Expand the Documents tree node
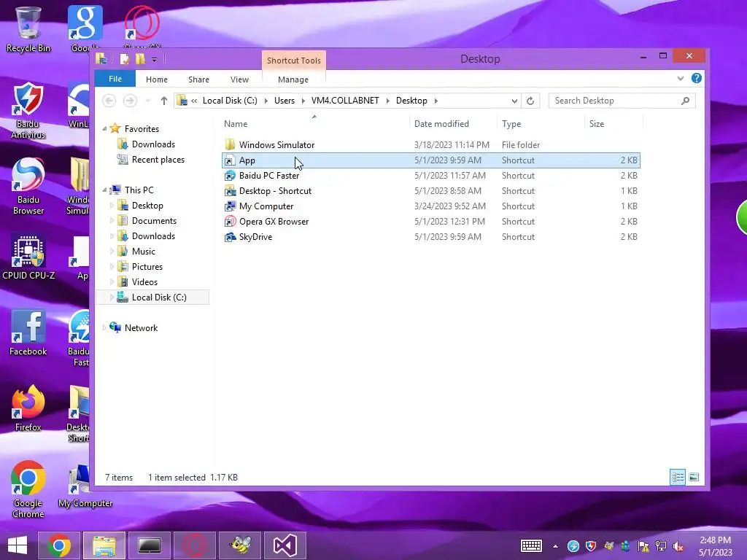This screenshot has width=747, height=560. point(112,221)
